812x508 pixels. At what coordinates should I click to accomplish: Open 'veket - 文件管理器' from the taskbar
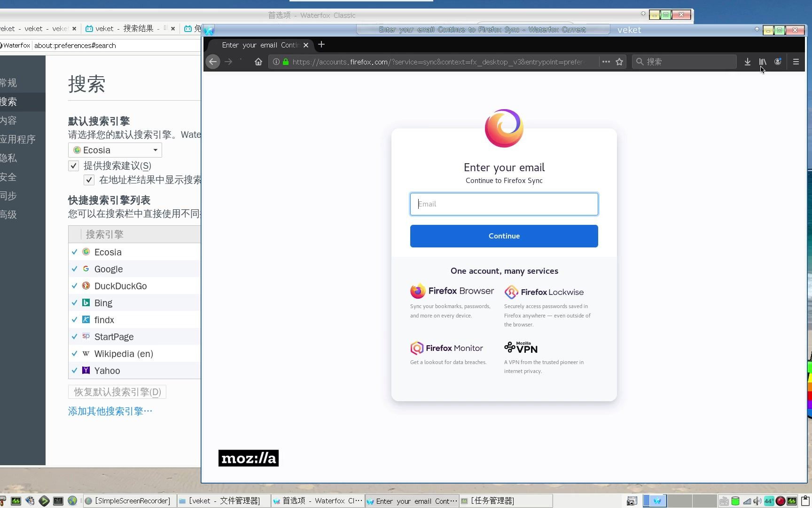tap(223, 501)
